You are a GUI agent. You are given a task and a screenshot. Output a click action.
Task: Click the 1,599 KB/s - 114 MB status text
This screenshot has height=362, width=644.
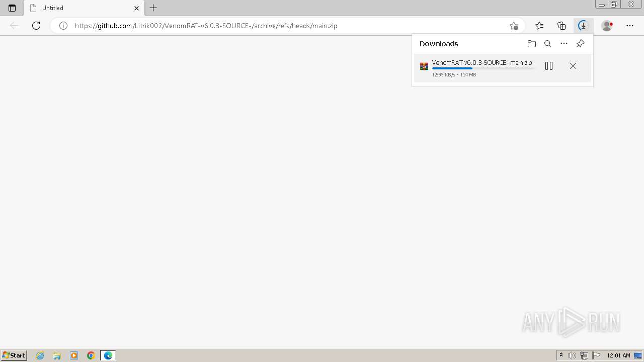click(x=454, y=75)
